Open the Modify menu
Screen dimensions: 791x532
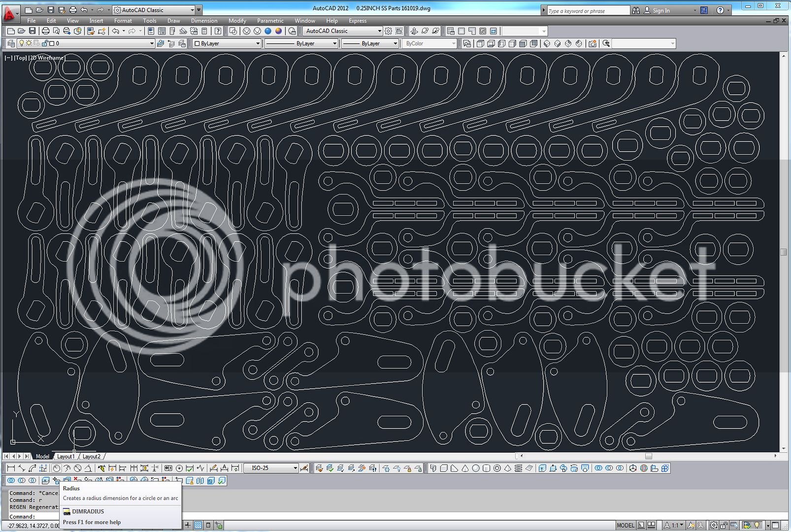pyautogui.click(x=237, y=21)
